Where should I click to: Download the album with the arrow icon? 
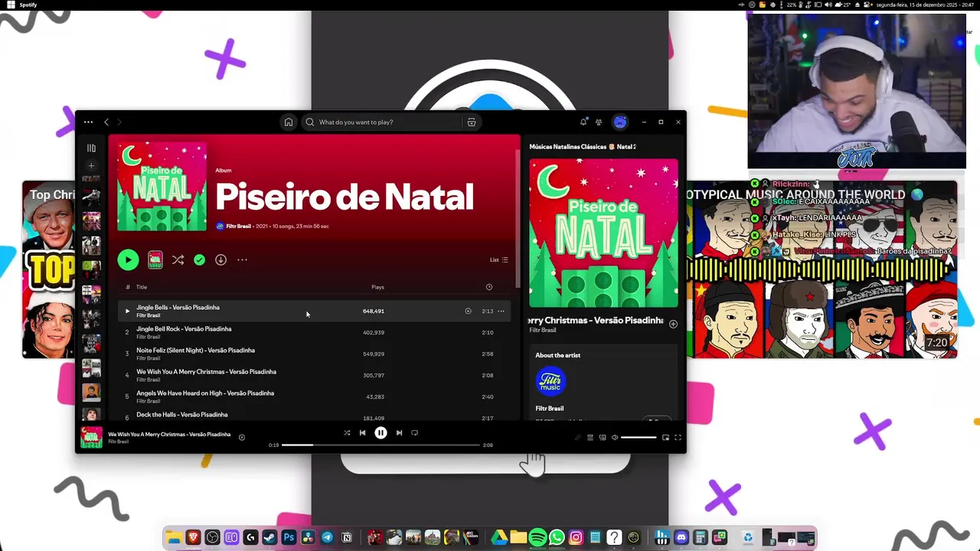pos(220,260)
